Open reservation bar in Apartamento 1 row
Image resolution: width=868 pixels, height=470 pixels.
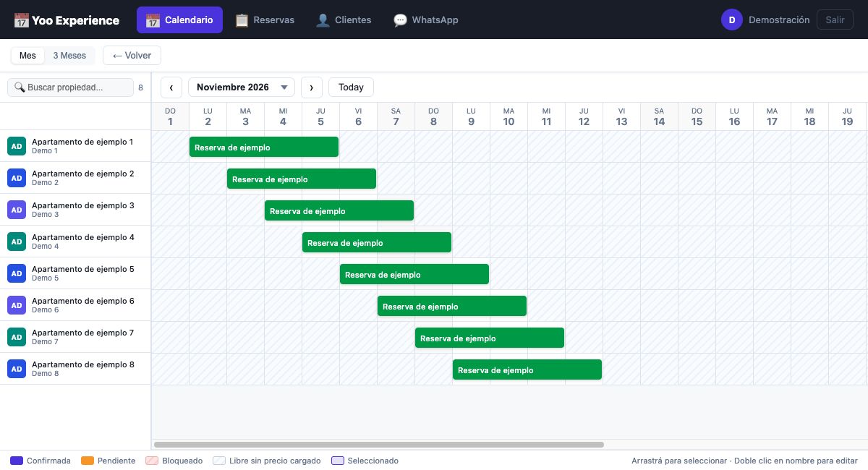pyautogui.click(x=264, y=147)
